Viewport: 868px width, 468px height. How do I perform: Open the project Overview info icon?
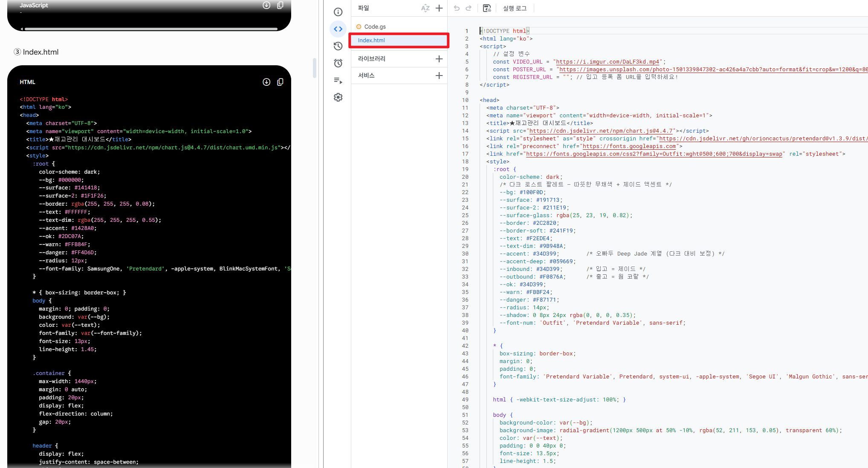[338, 12]
